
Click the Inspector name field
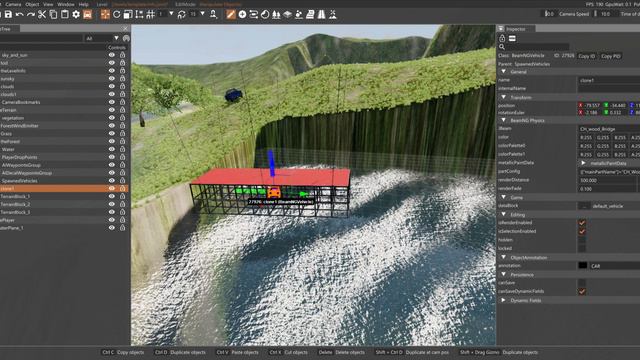(608, 80)
